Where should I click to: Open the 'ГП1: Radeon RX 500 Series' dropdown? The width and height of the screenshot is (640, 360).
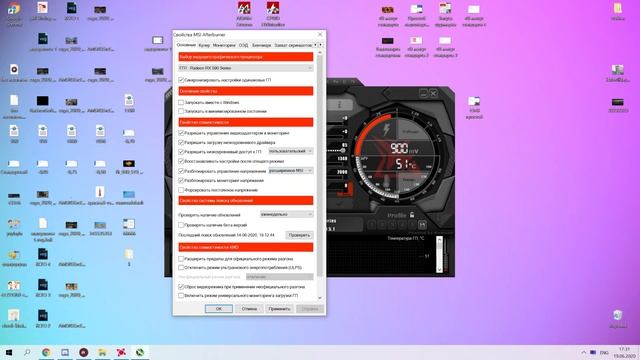coord(246,68)
